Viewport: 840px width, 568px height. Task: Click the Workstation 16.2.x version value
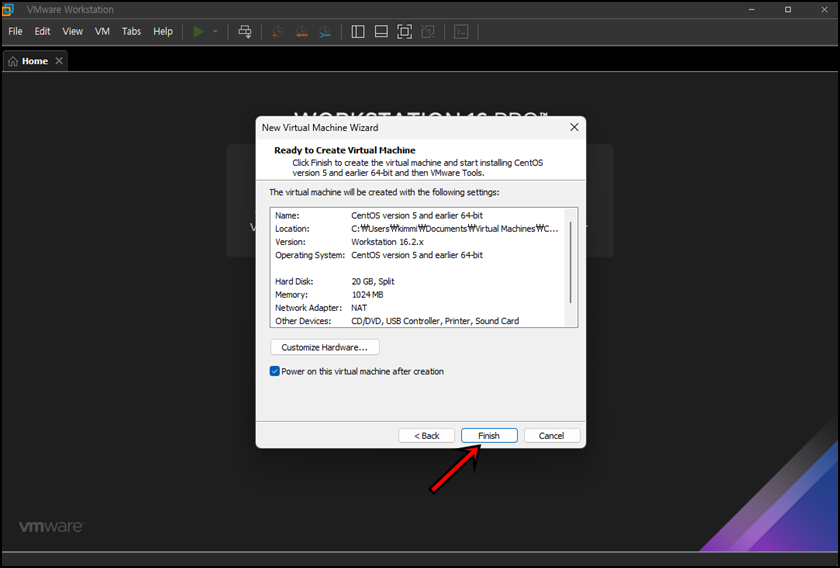tap(387, 242)
